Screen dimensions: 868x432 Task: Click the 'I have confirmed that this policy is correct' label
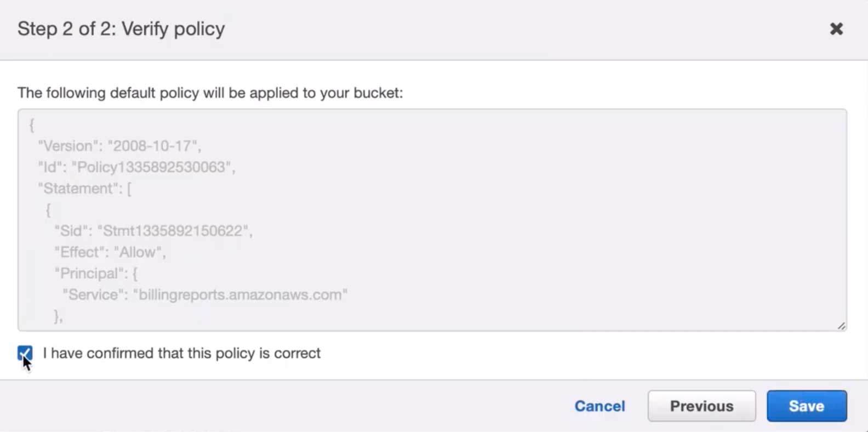point(181,353)
